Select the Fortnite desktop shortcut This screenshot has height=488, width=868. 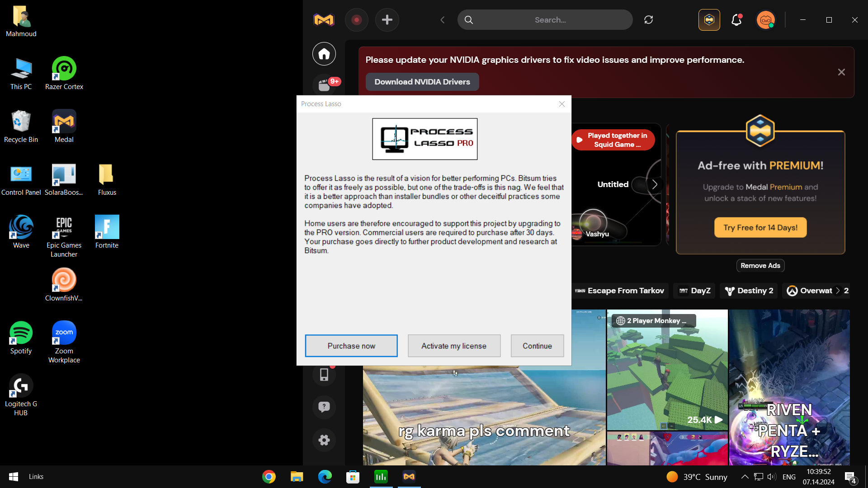point(107,232)
